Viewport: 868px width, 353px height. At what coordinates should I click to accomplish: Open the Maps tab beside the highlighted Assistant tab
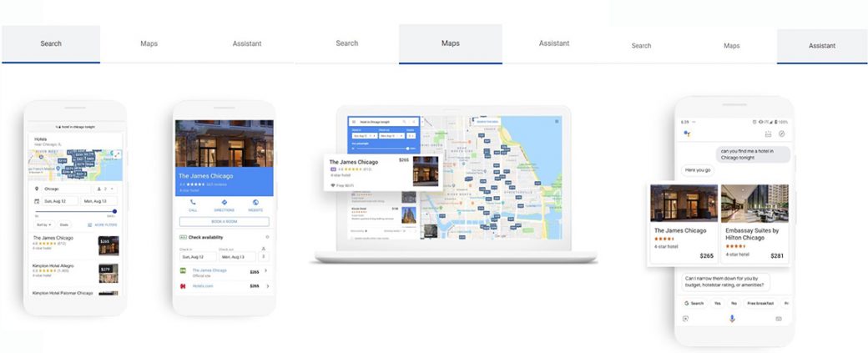pos(732,46)
